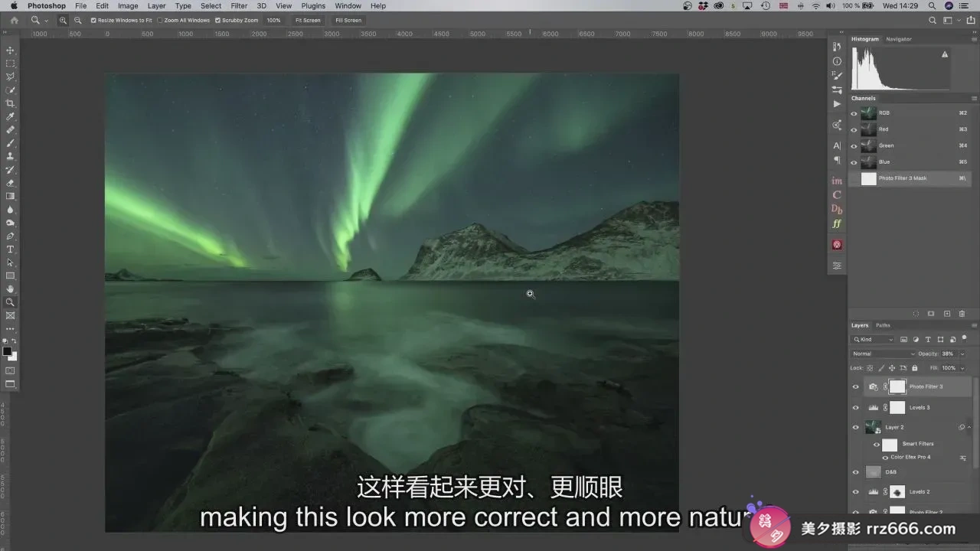Screen dimensions: 980x551
Task: Switch to the Paths tab
Action: pyautogui.click(x=883, y=325)
